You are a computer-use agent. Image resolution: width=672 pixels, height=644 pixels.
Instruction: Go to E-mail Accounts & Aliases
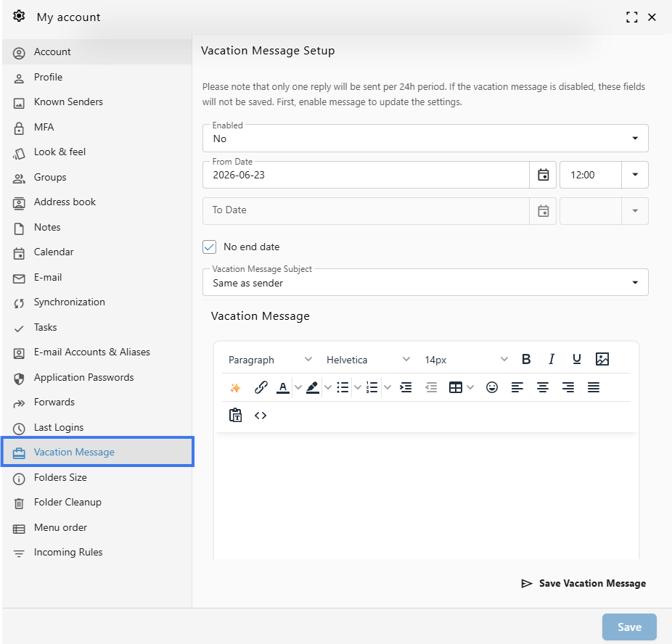[97, 352]
